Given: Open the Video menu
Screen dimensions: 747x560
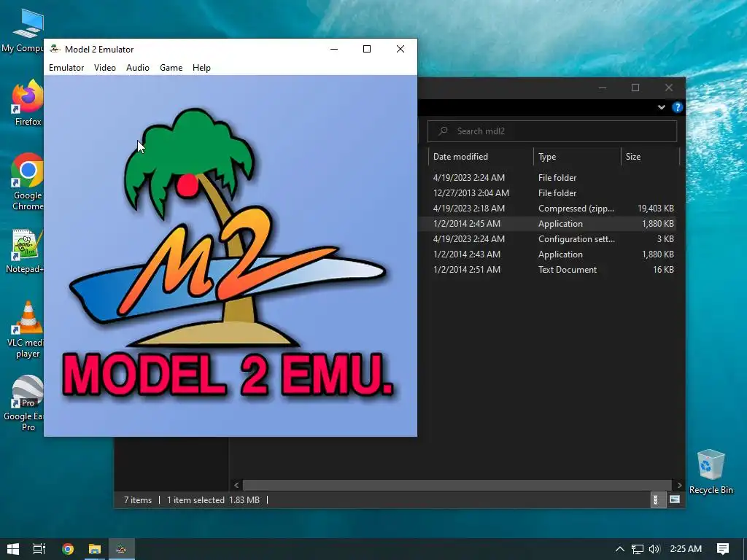Looking at the screenshot, I should [x=105, y=68].
